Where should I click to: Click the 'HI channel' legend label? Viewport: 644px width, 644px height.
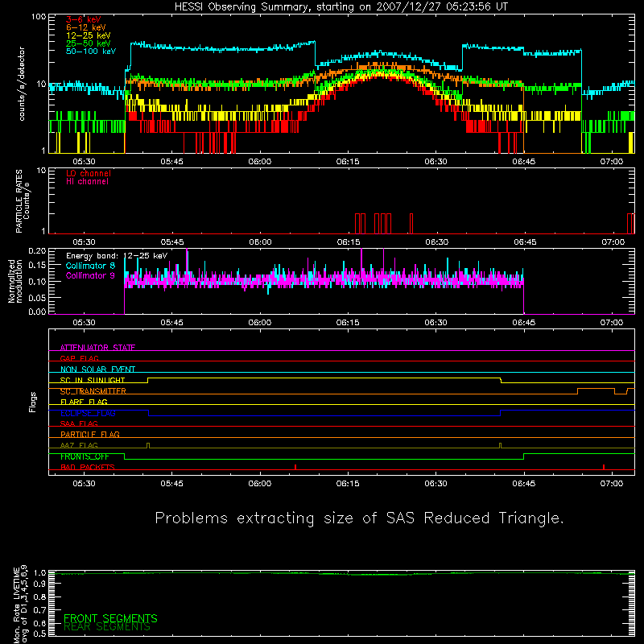pyautogui.click(x=87, y=182)
